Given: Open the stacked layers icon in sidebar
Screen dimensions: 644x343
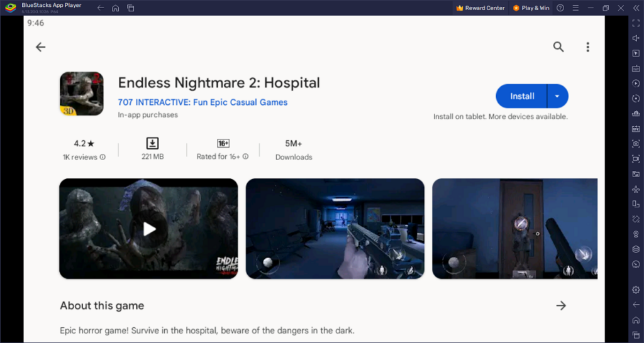Looking at the screenshot, I should 636,249.
